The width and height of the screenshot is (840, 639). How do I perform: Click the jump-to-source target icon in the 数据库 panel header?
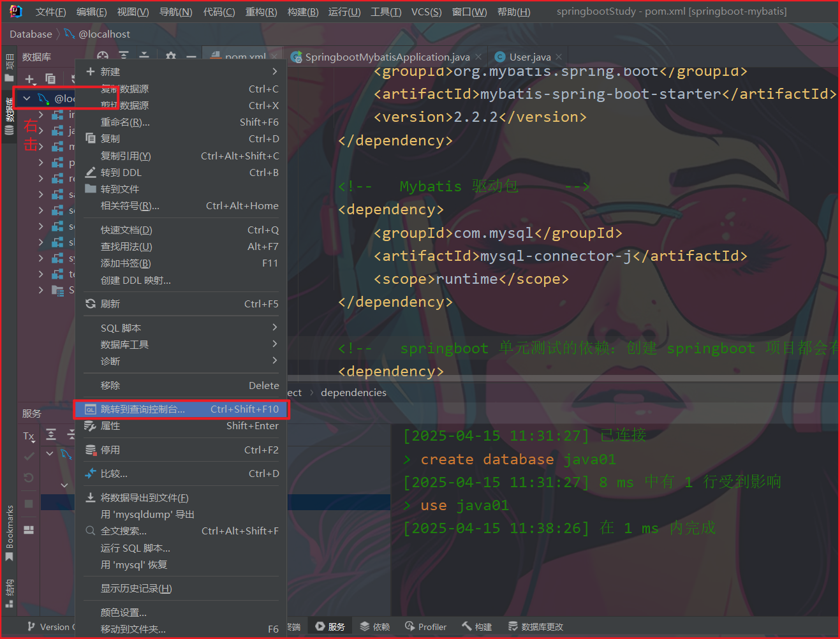click(103, 57)
